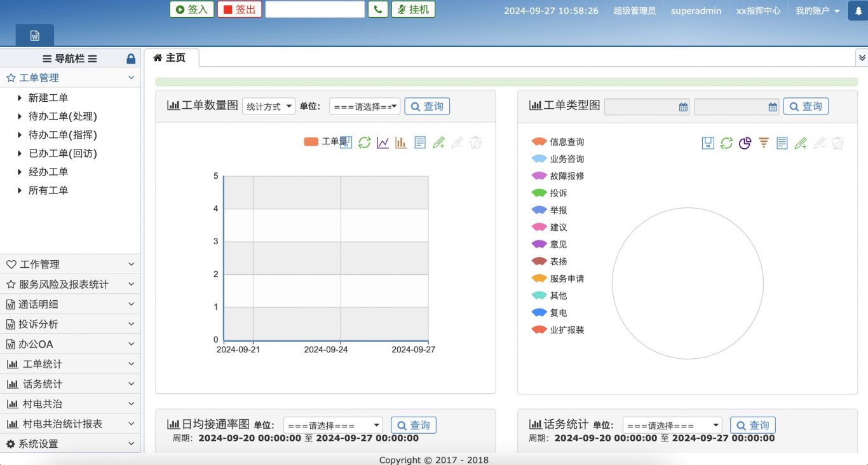Switch 工单数量图 to bar chart view
Screen dimensions: 868x465
click(x=401, y=142)
